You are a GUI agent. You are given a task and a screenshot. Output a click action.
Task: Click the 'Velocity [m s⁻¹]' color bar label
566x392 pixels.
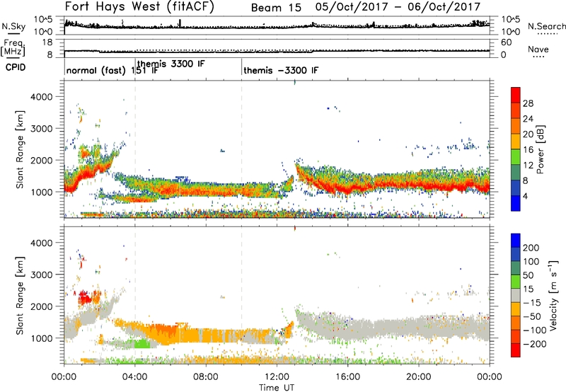point(553,295)
